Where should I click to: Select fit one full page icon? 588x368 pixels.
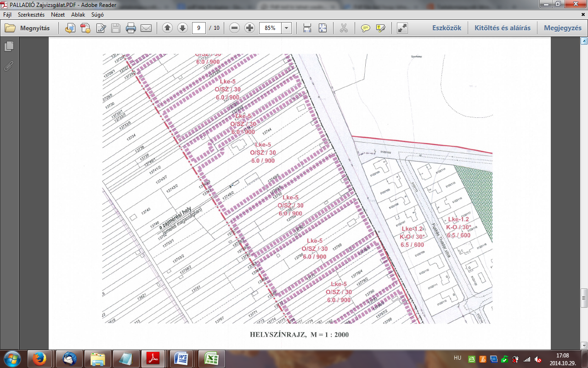tap(322, 28)
